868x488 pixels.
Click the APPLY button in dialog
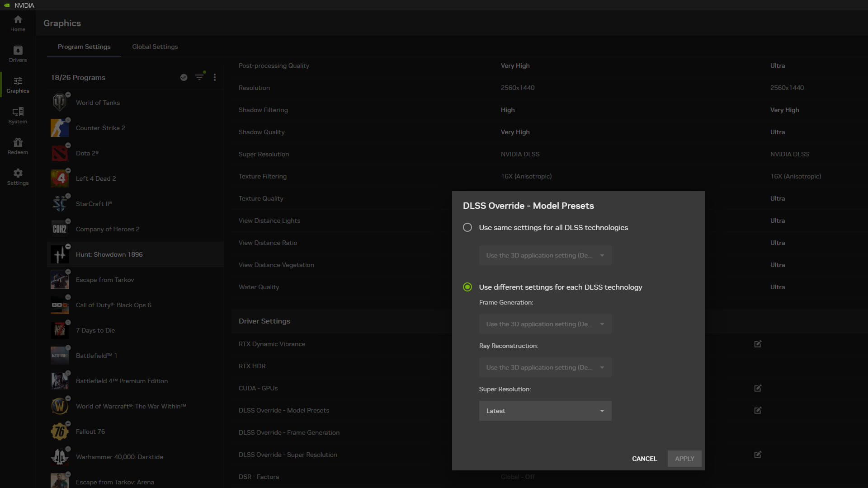pos(684,459)
